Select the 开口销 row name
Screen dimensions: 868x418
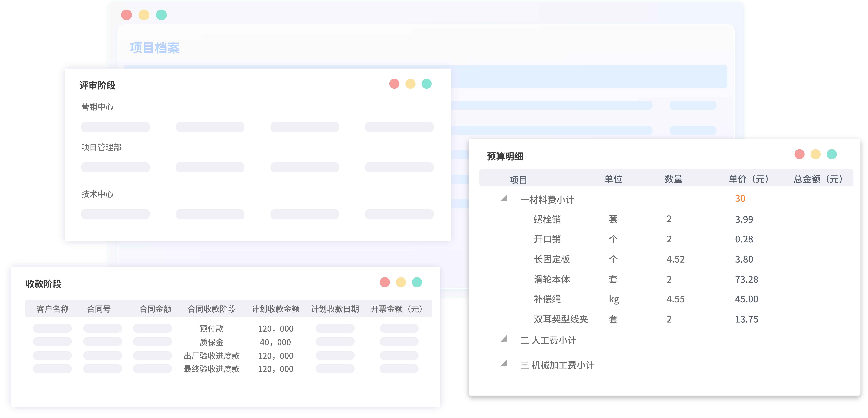pos(547,239)
